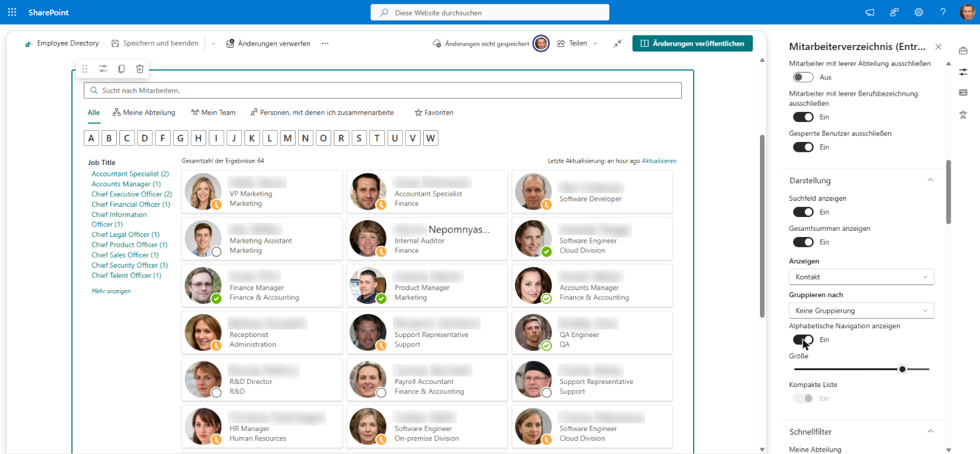Open 'Gruppieren nach' dropdown
Viewport: 980px width, 454px height.
(x=862, y=310)
